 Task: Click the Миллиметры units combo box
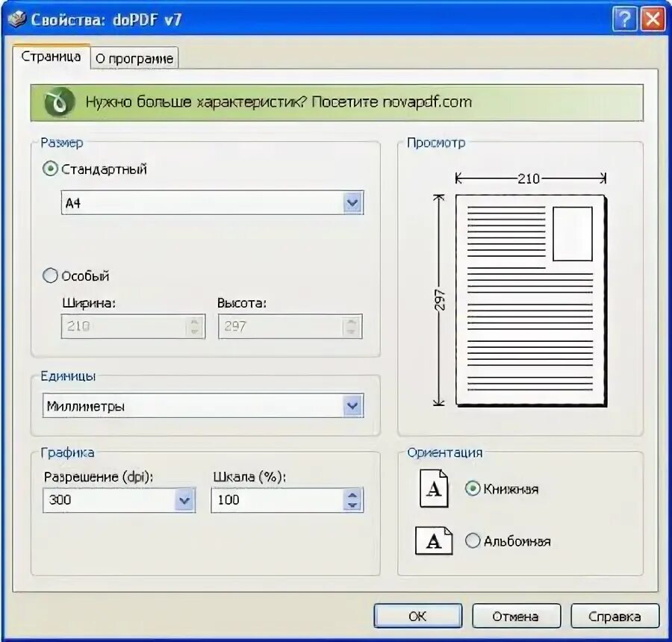[203, 405]
